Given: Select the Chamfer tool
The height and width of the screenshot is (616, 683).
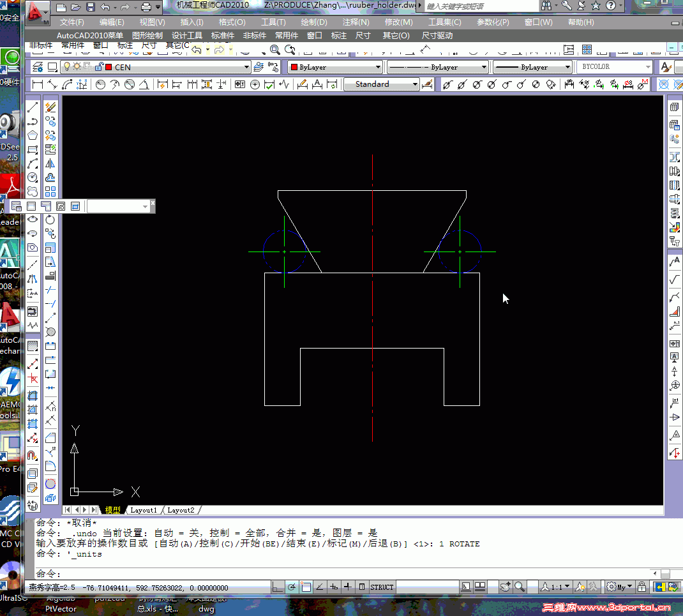Looking at the screenshot, I should tap(50, 437).
